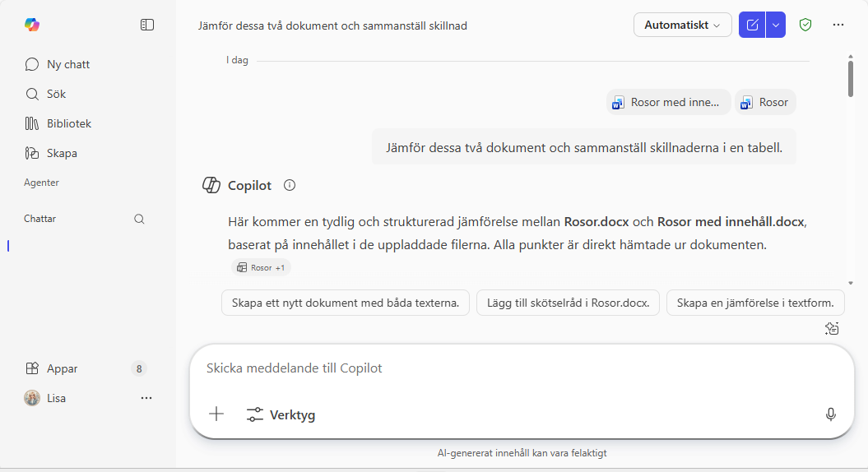This screenshot has height=472, width=868.
Task: Open the Rosor +1 sources chip
Action: [x=262, y=268]
